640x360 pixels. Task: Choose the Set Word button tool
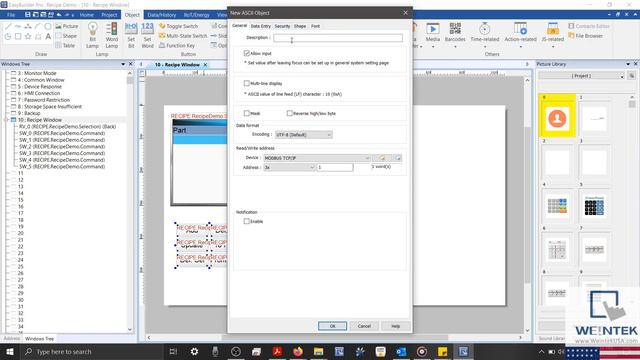click(147, 35)
